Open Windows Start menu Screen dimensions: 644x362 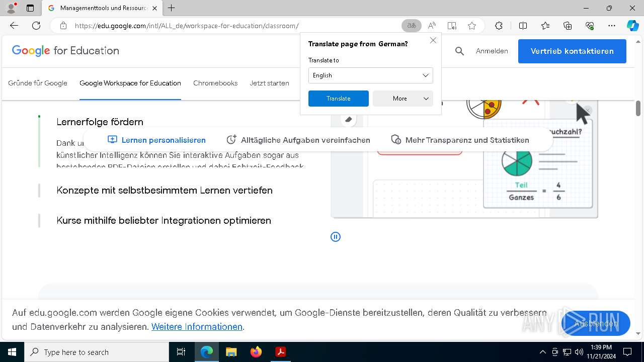[12, 352]
